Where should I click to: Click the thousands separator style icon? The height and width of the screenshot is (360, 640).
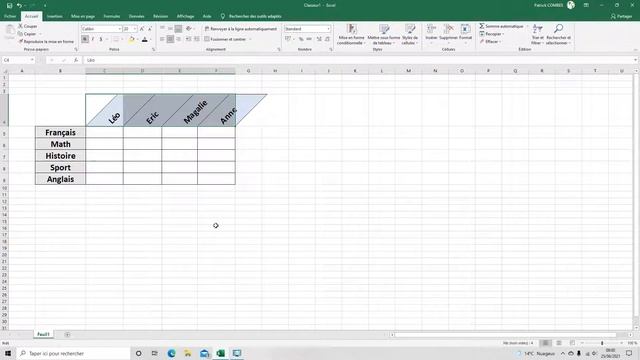click(309, 39)
